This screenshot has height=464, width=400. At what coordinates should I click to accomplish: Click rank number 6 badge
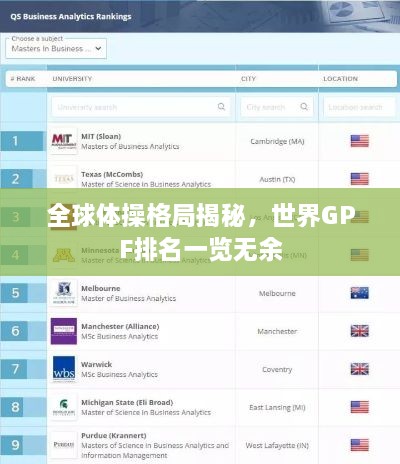[x=14, y=331]
